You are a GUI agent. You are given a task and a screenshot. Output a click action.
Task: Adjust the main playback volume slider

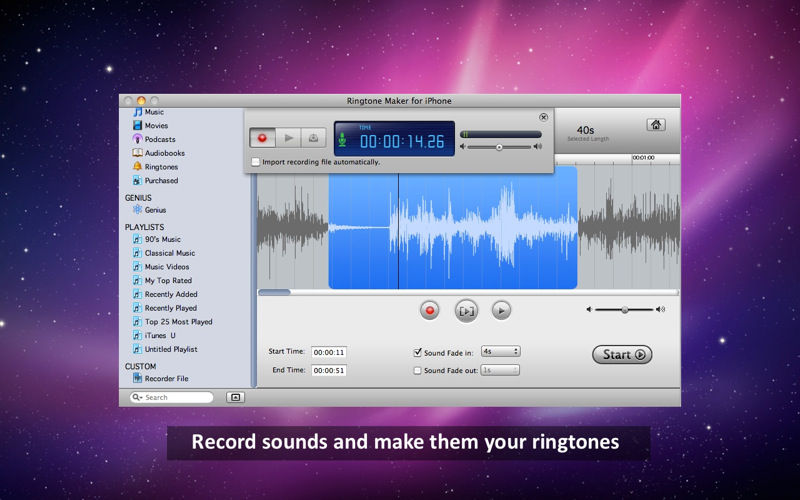(x=624, y=310)
